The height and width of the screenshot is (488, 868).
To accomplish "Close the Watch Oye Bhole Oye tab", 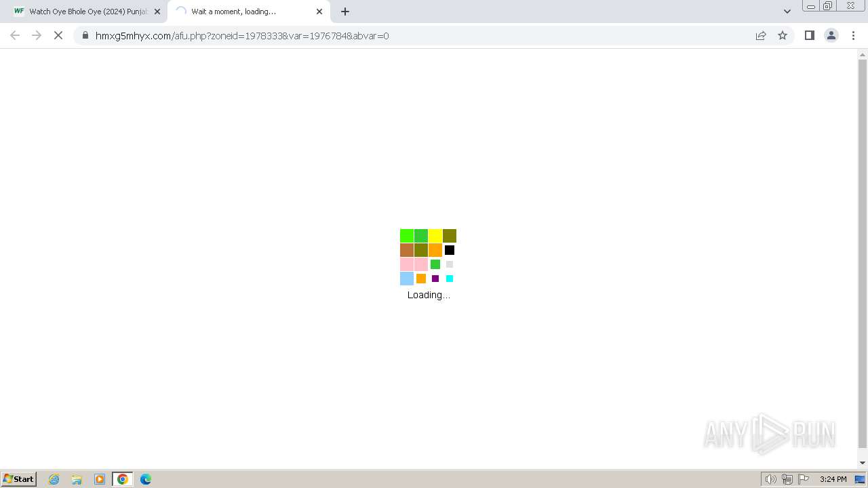I will click(x=157, y=12).
